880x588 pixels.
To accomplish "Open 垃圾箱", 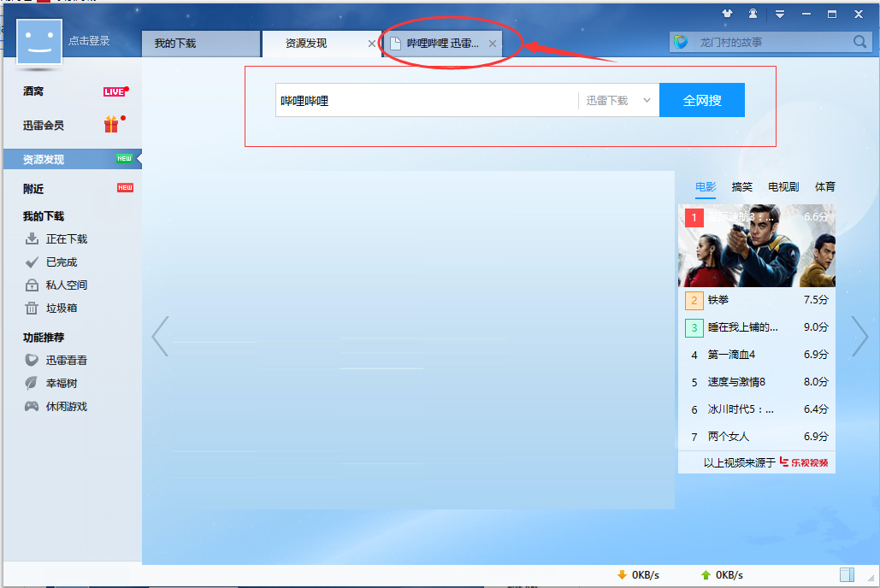I will (x=62, y=308).
